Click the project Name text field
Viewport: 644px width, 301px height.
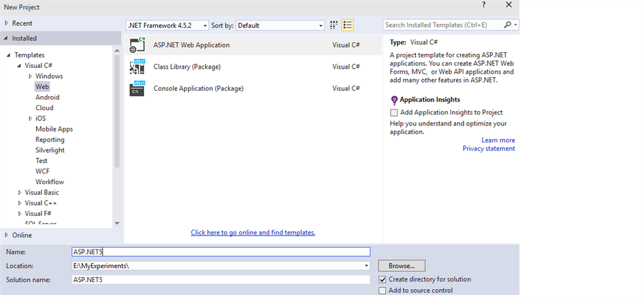point(221,252)
